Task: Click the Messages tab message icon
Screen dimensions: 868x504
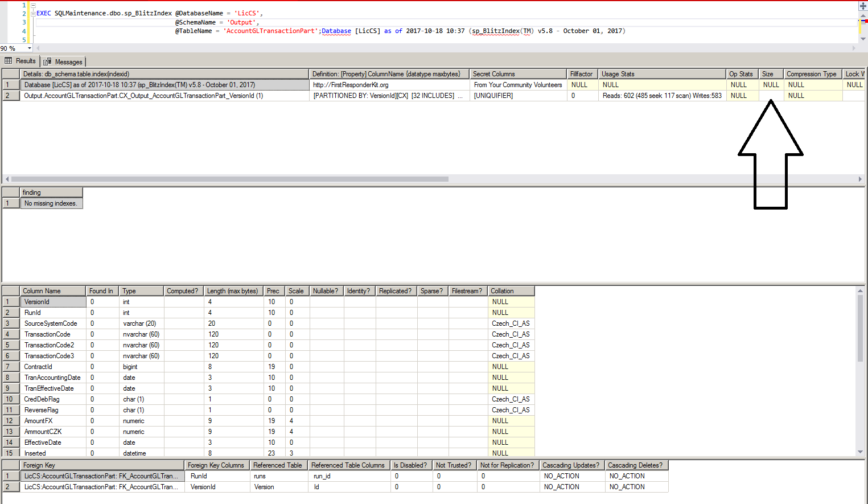Action: tap(48, 61)
